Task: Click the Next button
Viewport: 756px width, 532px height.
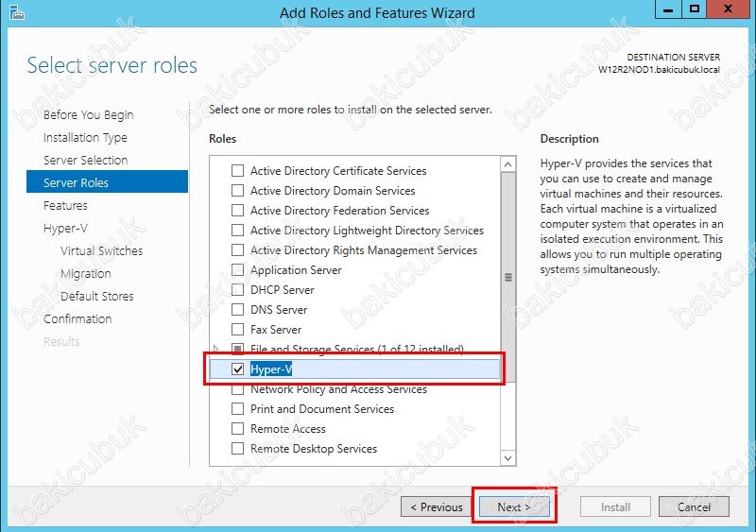Action: click(514, 506)
